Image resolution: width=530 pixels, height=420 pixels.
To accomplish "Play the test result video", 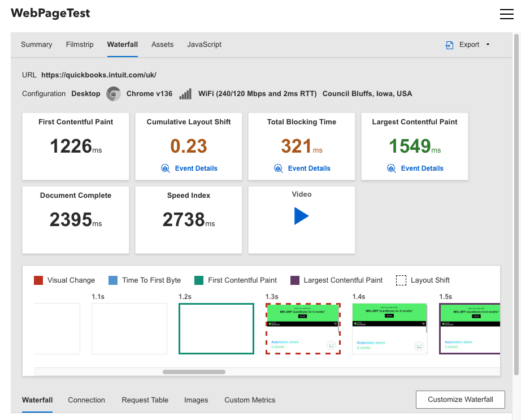I will 302,216.
